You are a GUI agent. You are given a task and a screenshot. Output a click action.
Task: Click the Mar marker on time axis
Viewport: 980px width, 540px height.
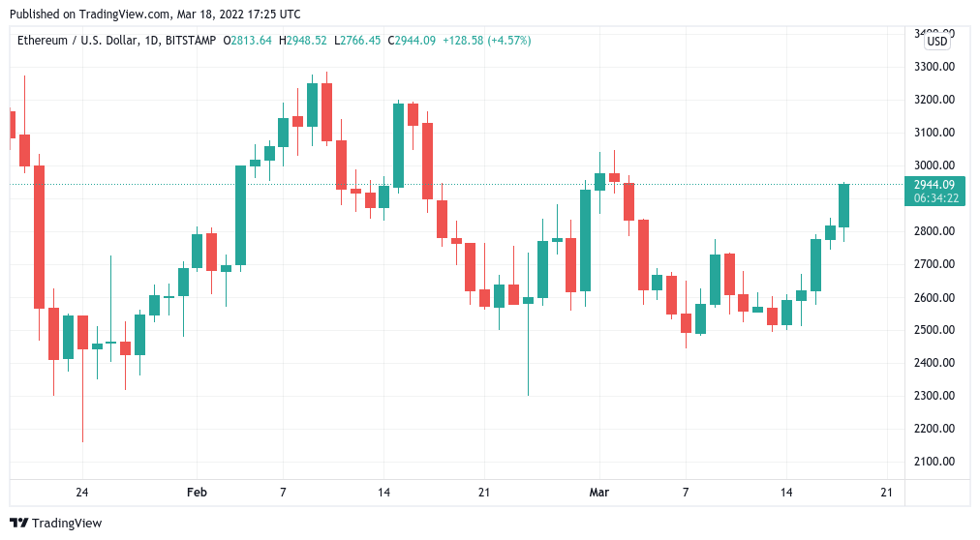598,493
